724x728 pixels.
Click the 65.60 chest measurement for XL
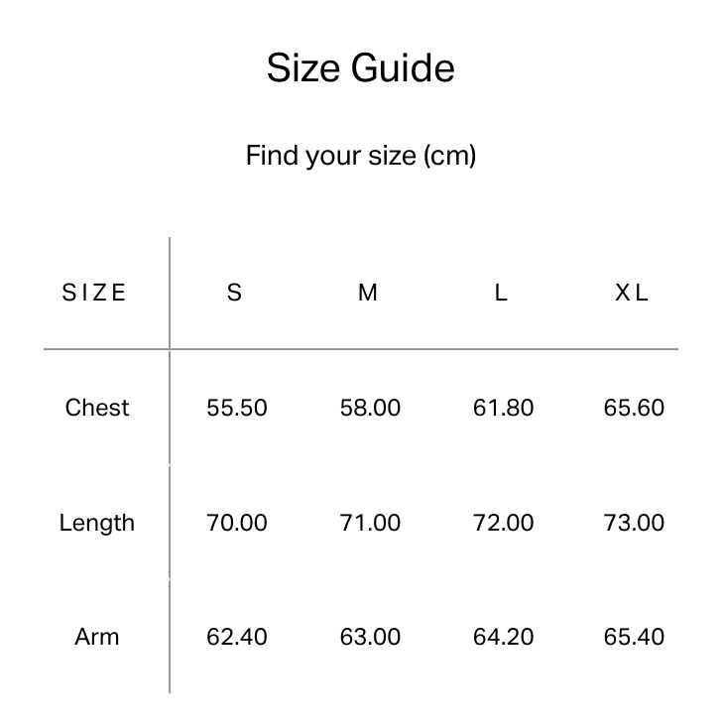pyautogui.click(x=634, y=408)
